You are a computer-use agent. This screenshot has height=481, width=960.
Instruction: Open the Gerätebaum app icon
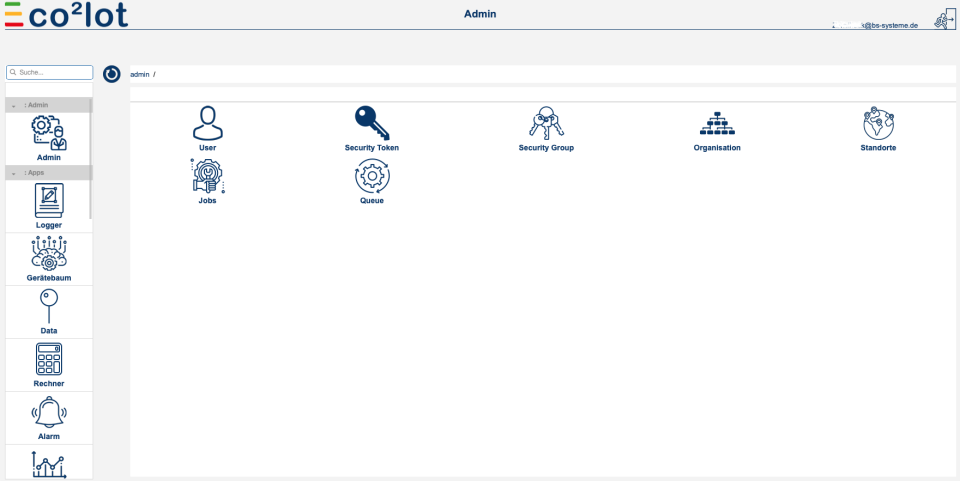[x=49, y=253]
